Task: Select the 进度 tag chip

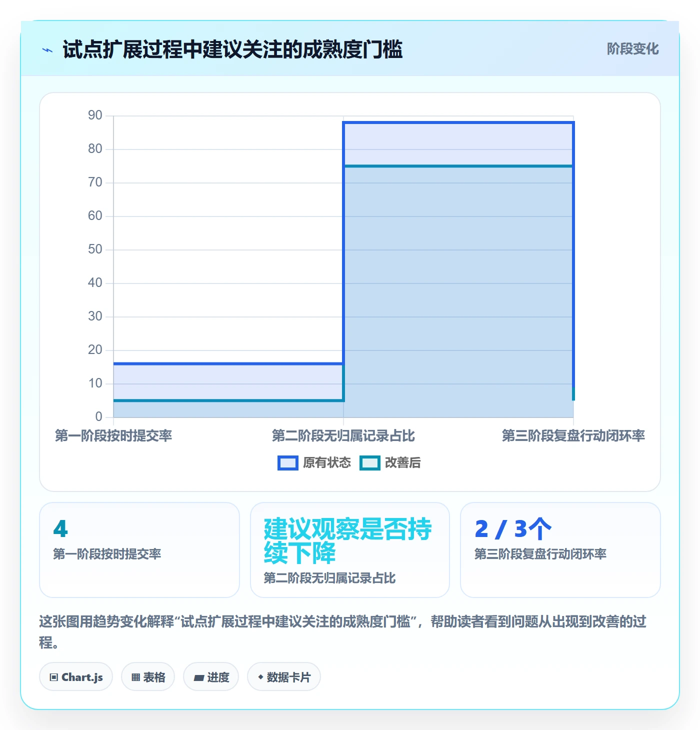Action: pos(211,677)
